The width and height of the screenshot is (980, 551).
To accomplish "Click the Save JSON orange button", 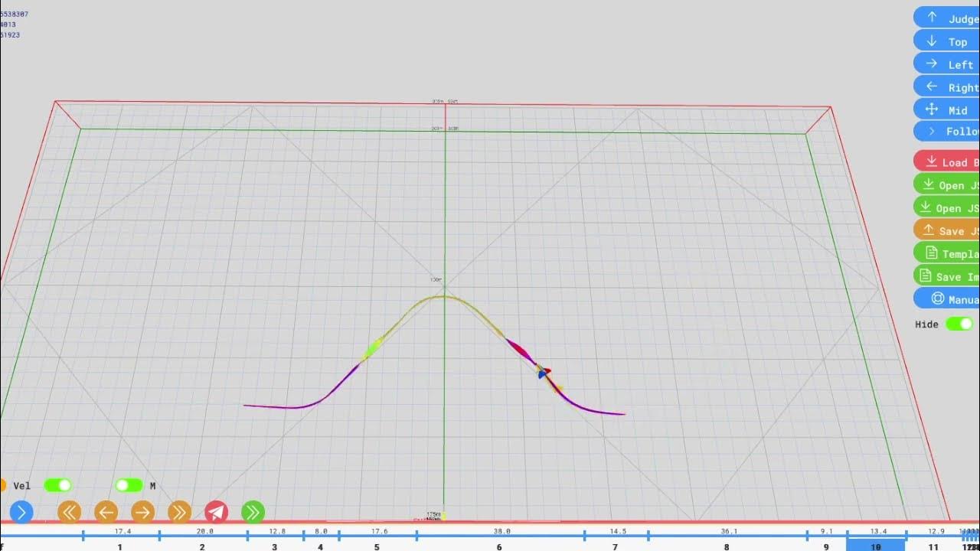I will coord(946,230).
